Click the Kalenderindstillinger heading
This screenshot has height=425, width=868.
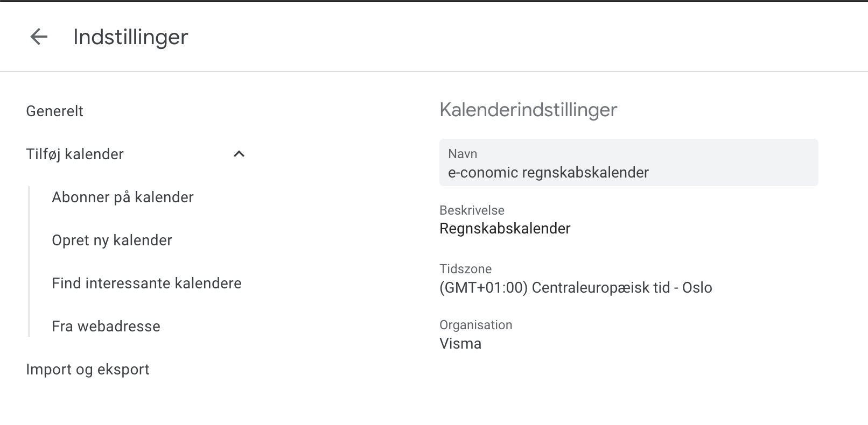click(x=528, y=110)
